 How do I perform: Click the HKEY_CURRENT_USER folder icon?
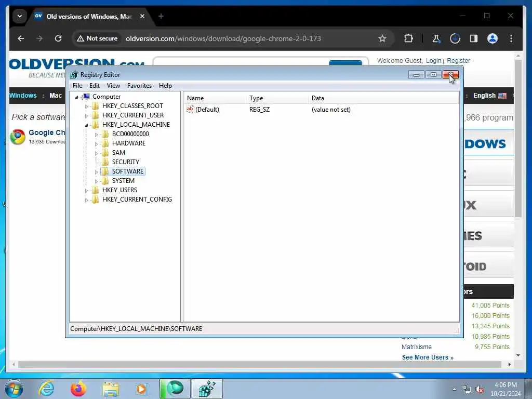point(96,115)
